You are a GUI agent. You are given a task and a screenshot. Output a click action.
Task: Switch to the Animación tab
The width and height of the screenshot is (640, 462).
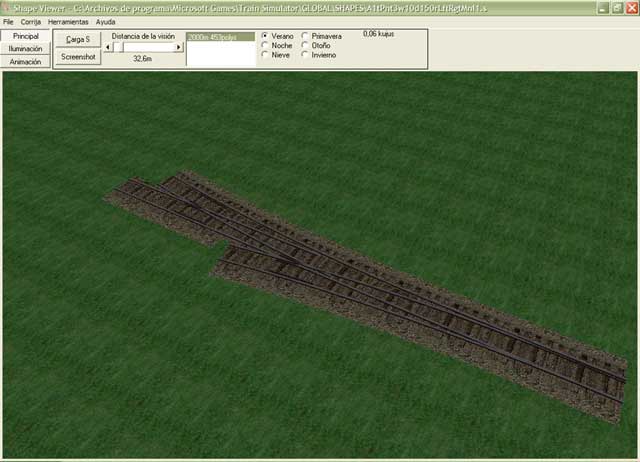pos(25,61)
